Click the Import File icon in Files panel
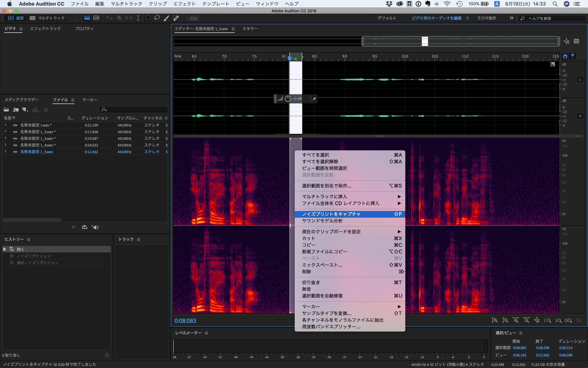 pos(16,109)
